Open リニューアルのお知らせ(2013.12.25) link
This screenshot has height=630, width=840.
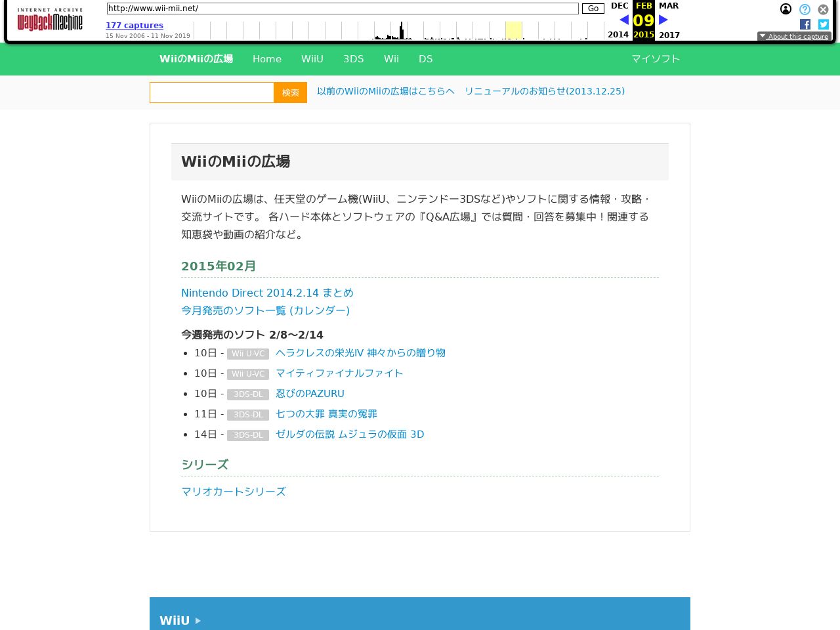pos(545,91)
